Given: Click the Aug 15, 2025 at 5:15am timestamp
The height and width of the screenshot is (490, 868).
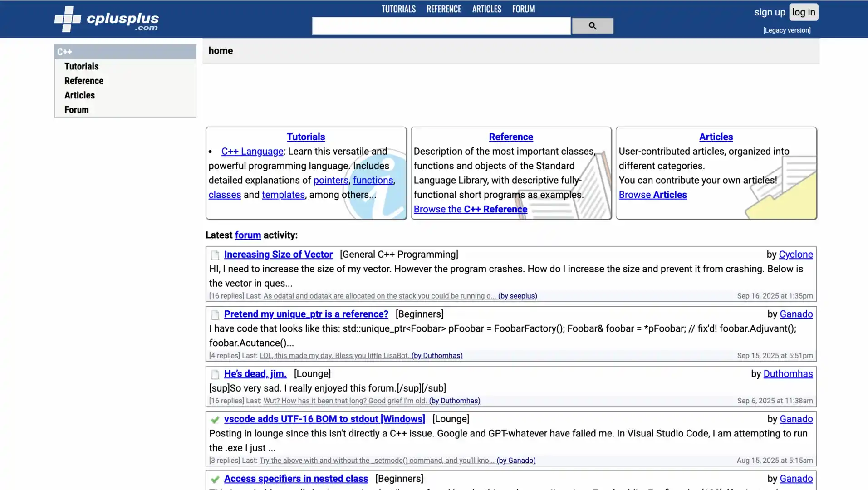Looking at the screenshot, I should pyautogui.click(x=775, y=461).
